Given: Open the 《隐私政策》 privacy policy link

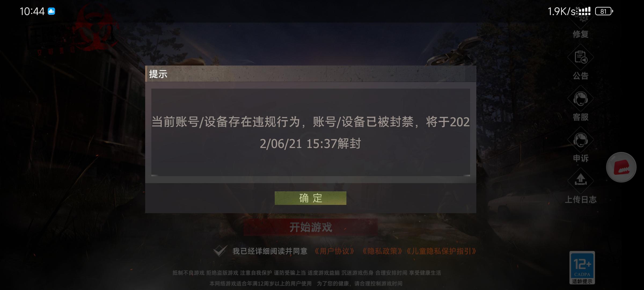Looking at the screenshot, I should click(x=382, y=251).
